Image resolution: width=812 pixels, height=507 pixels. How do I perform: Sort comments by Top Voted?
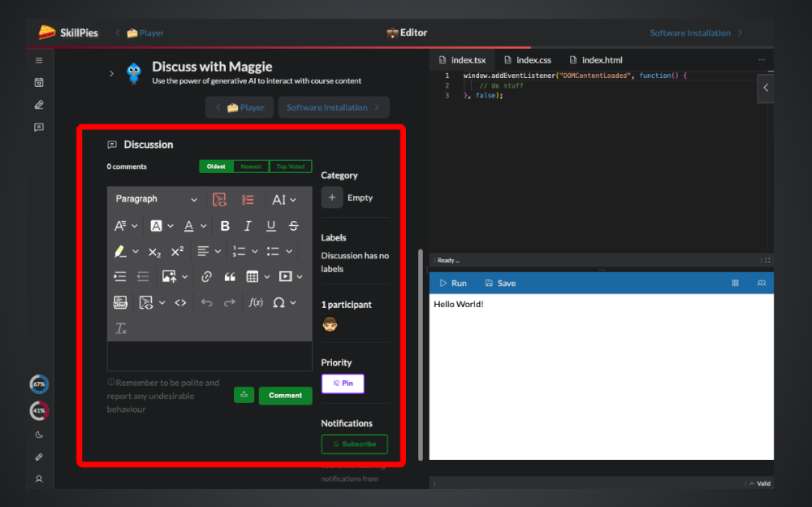click(x=291, y=167)
